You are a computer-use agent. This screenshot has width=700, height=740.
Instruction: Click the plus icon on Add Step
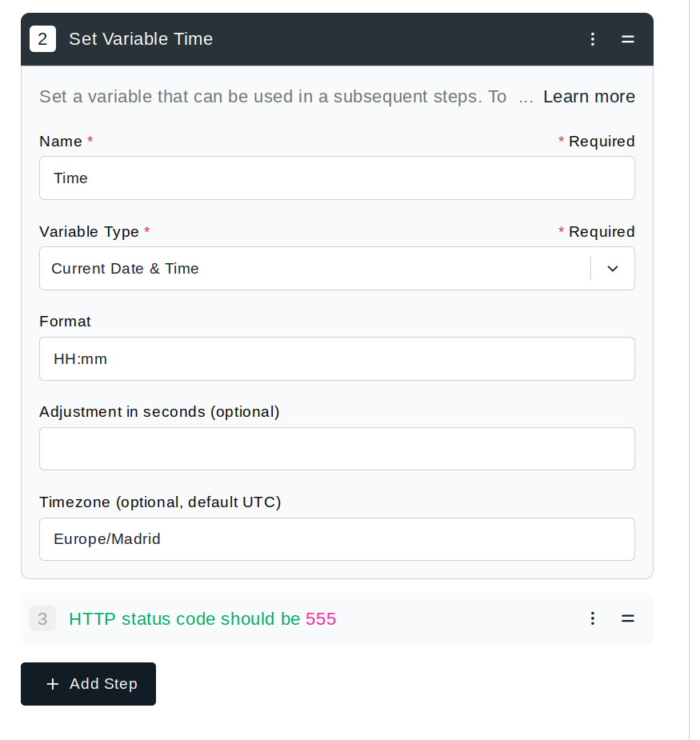(x=53, y=684)
